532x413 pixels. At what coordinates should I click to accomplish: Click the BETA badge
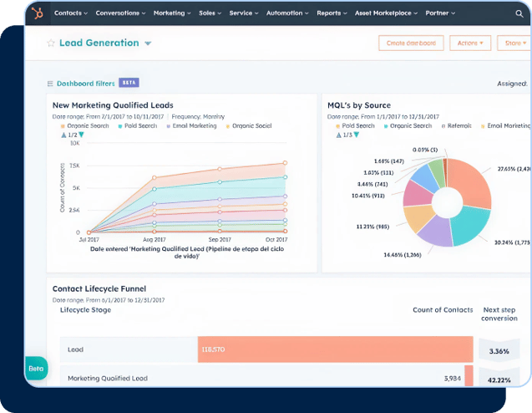coord(129,83)
